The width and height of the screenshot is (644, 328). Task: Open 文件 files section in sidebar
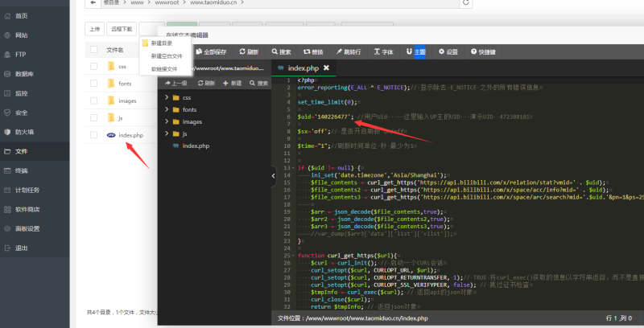22,151
